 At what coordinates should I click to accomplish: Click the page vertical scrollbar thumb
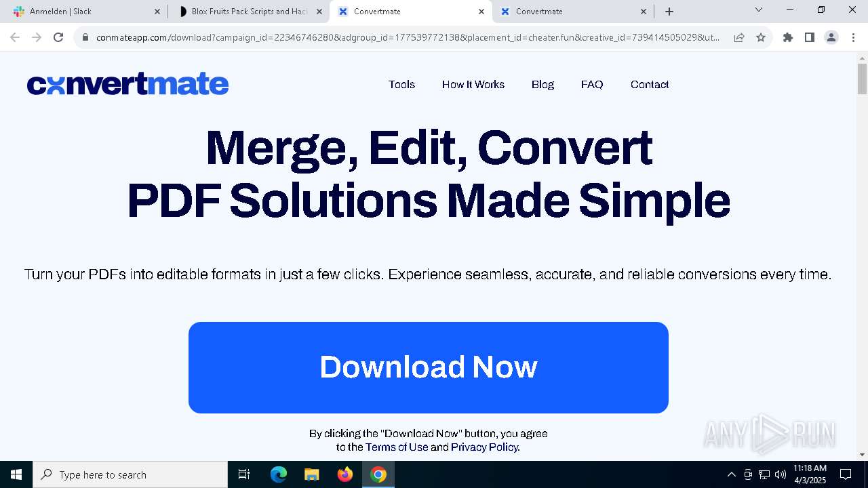coord(863,79)
